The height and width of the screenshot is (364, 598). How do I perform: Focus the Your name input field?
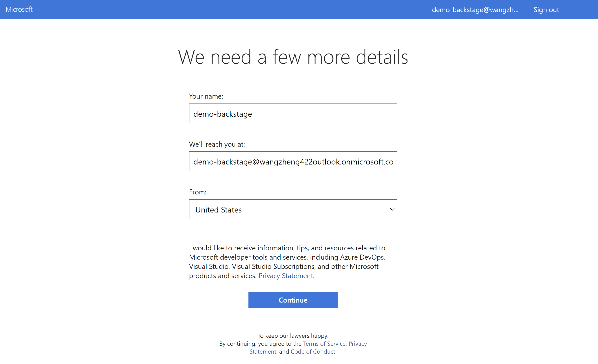pyautogui.click(x=293, y=114)
